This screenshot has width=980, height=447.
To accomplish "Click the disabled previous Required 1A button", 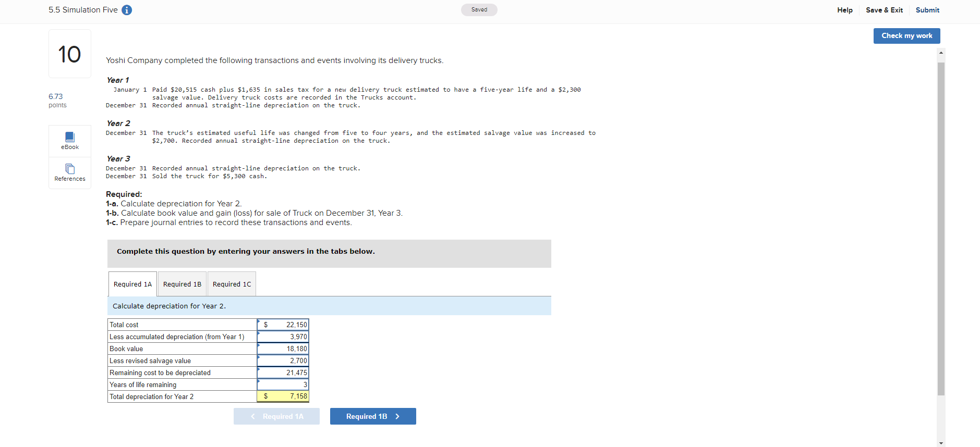I will [276, 416].
